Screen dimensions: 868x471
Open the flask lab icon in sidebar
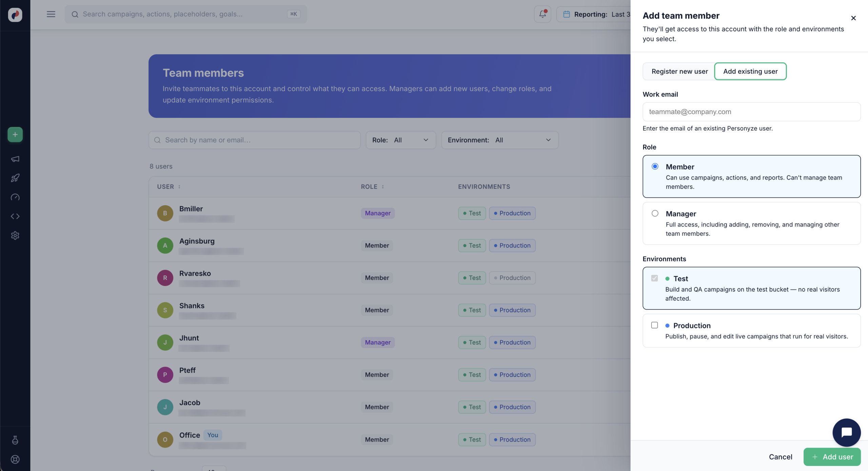15,440
